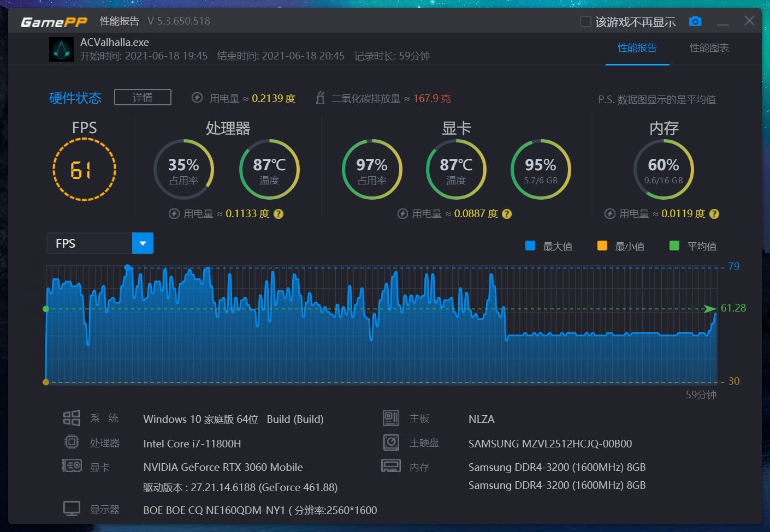This screenshot has width=770, height=532.
Task: Click the 95% video memory gauge
Action: pyautogui.click(x=541, y=169)
